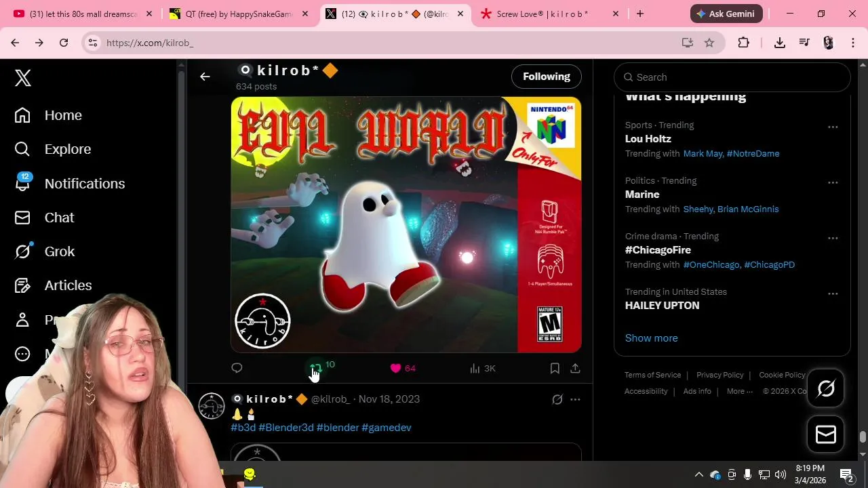The width and height of the screenshot is (868, 488).
Task: Open Notifications with 12 badge
Action: point(69,183)
